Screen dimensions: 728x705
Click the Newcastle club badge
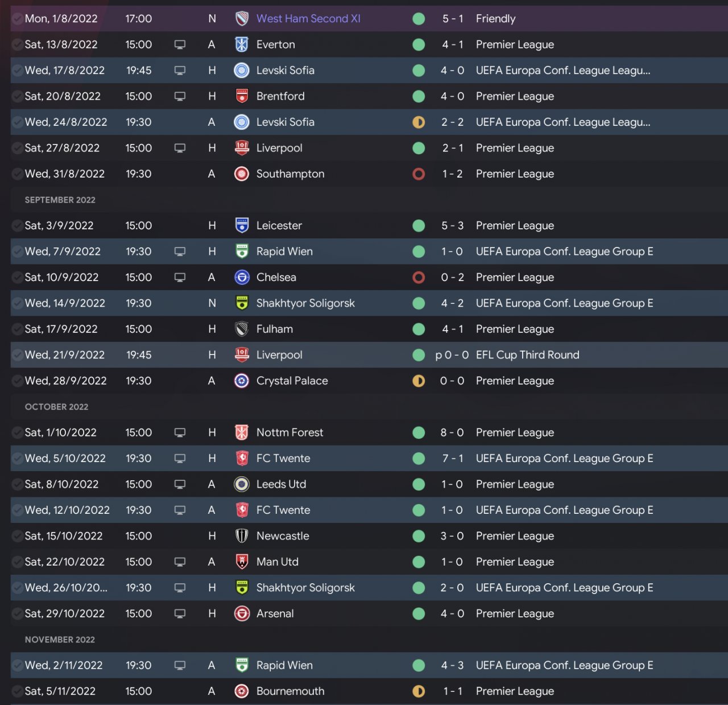(x=242, y=536)
